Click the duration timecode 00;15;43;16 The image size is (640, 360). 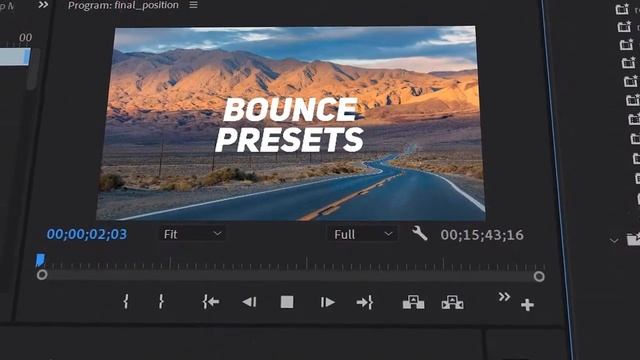(x=482, y=235)
